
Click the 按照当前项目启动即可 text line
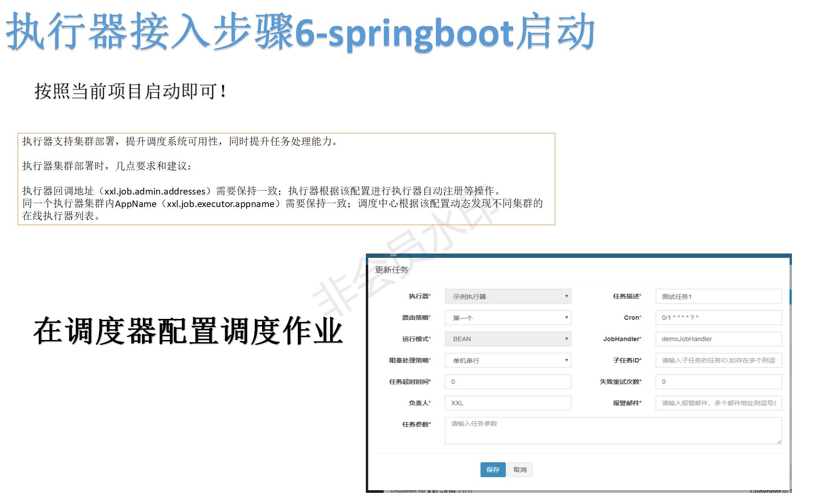[130, 91]
